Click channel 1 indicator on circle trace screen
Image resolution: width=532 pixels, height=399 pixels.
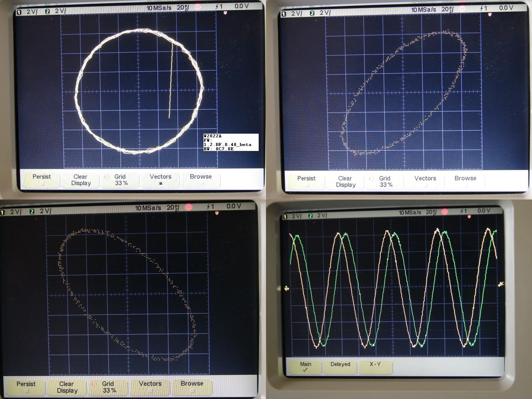pyautogui.click(x=19, y=12)
